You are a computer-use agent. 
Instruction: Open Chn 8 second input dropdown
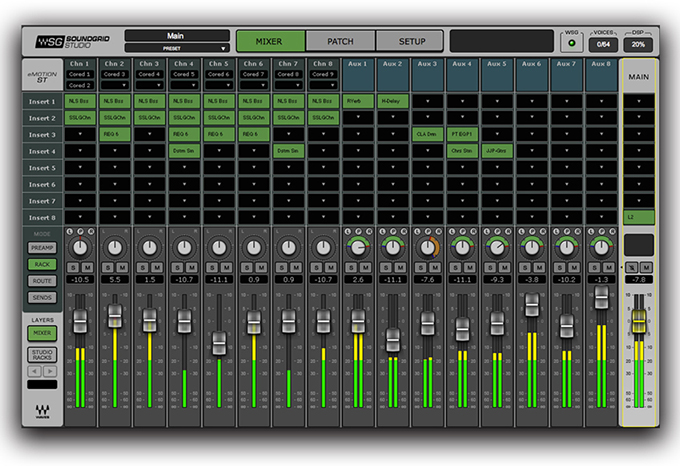click(x=323, y=85)
